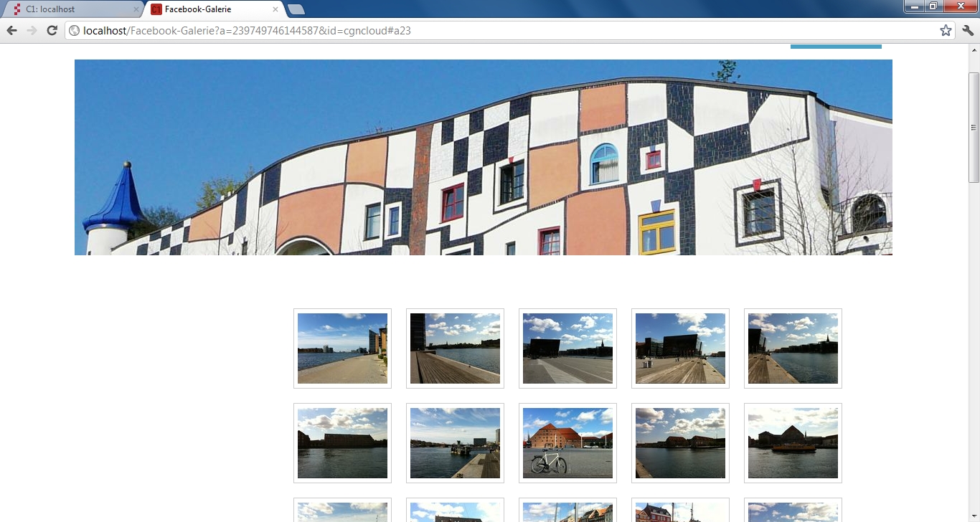Open the bicycle and red building thumbnail
Viewport: 980px width, 522px height.
[567, 443]
